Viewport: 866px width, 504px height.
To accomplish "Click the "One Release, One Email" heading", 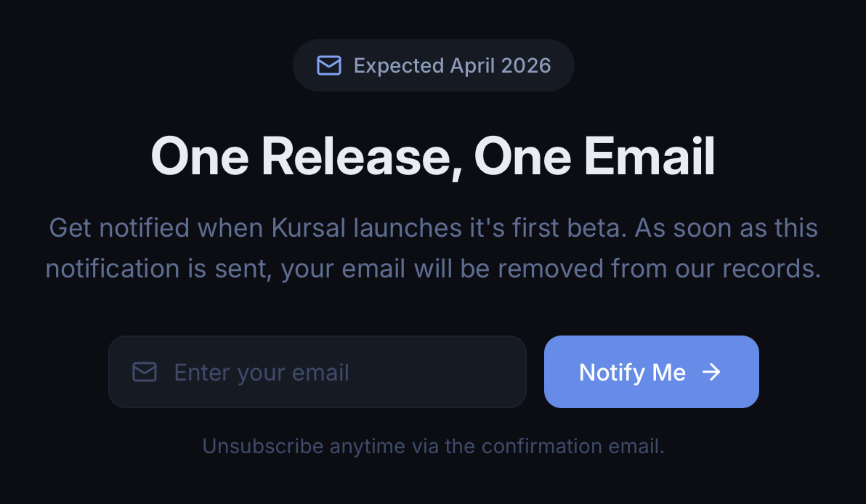I will tap(433, 155).
